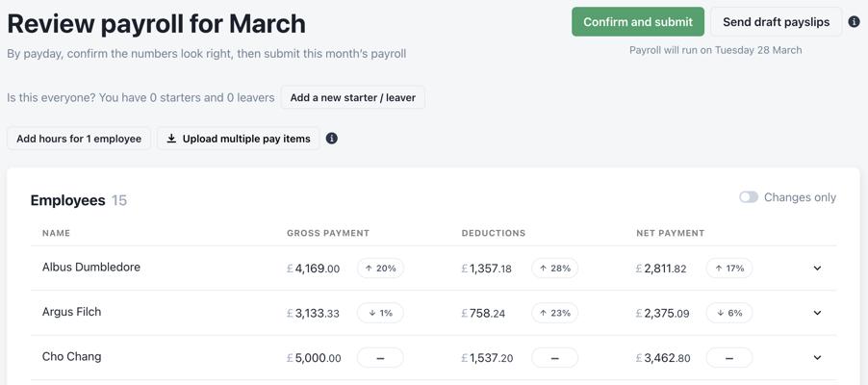Image resolution: width=868 pixels, height=385 pixels.
Task: Click the Deductions column header
Action: click(494, 233)
